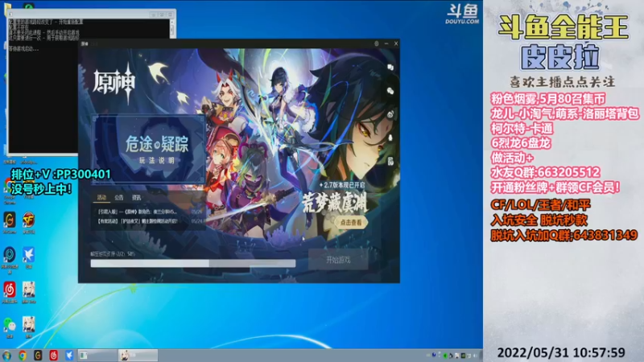The width and height of the screenshot is (644, 362).
Task: Click the system tray icons area
Action: [452, 356]
